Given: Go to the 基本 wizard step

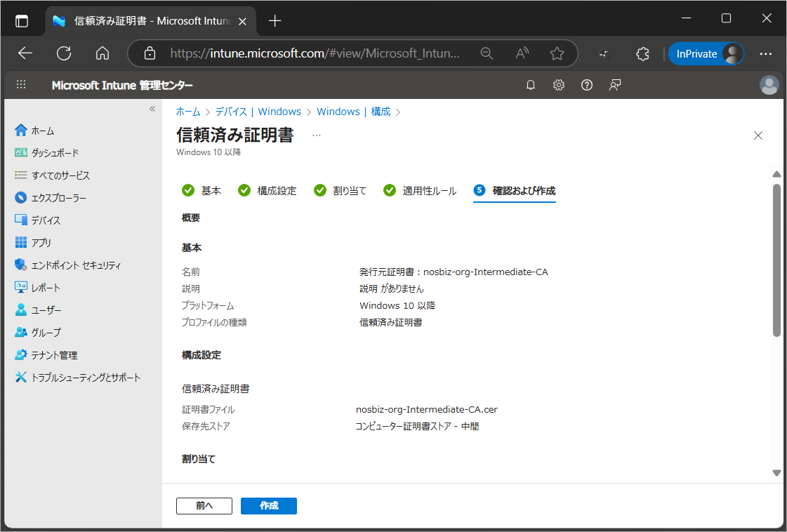Looking at the screenshot, I should (x=202, y=191).
